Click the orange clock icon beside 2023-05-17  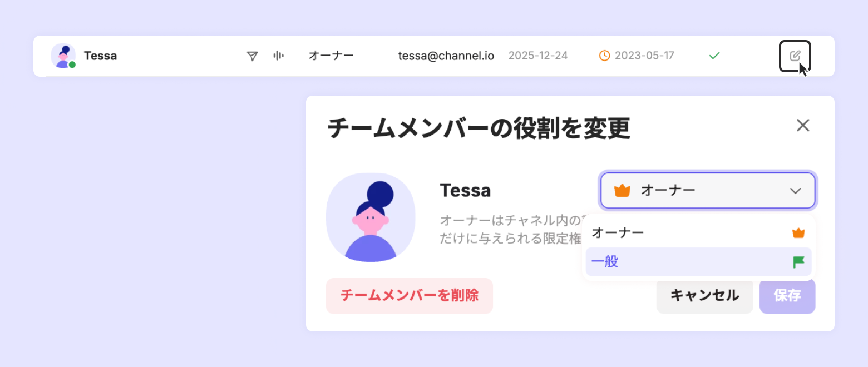pyautogui.click(x=604, y=56)
